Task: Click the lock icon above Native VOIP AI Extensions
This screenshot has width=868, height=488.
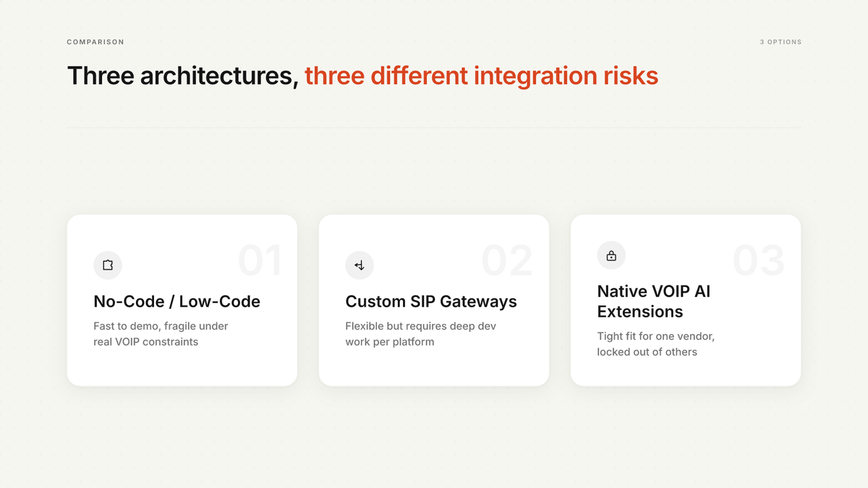Action: 611,255
